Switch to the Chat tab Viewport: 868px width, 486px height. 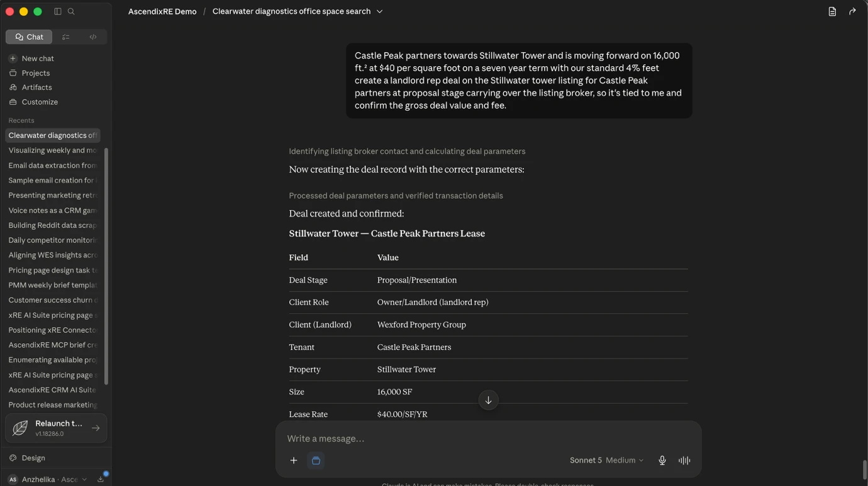pos(29,37)
